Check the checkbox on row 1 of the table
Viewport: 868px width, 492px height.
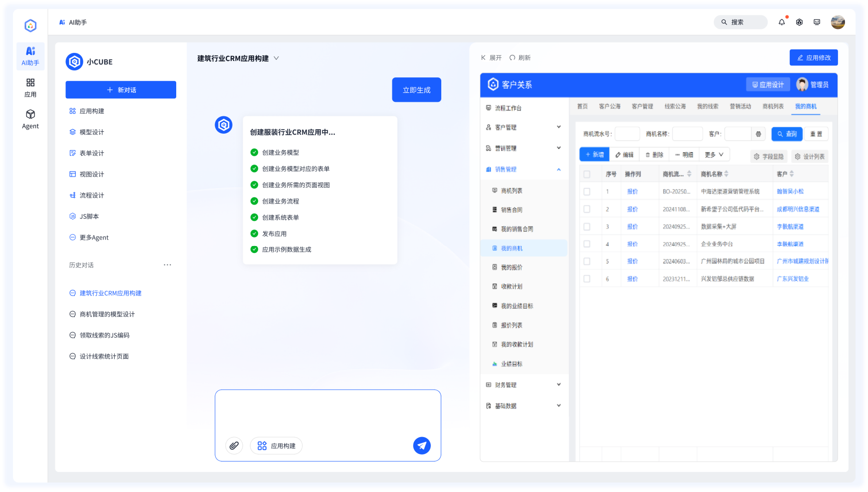point(586,191)
